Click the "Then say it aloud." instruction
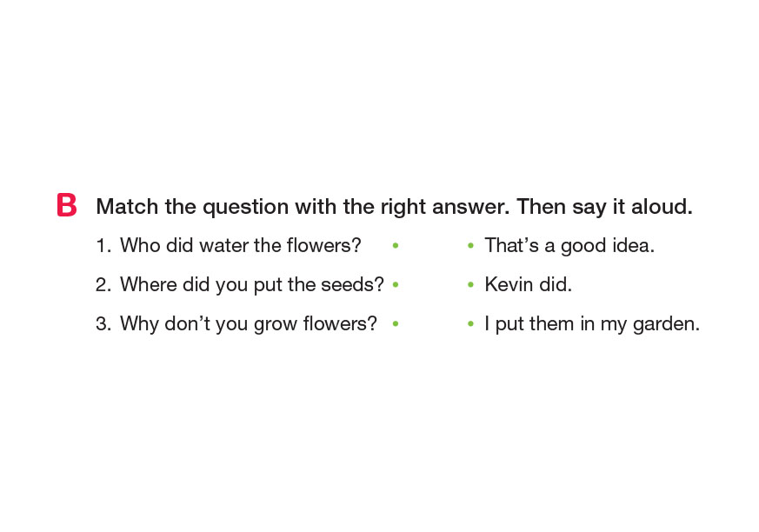This screenshot has width=759, height=532. pos(604,207)
